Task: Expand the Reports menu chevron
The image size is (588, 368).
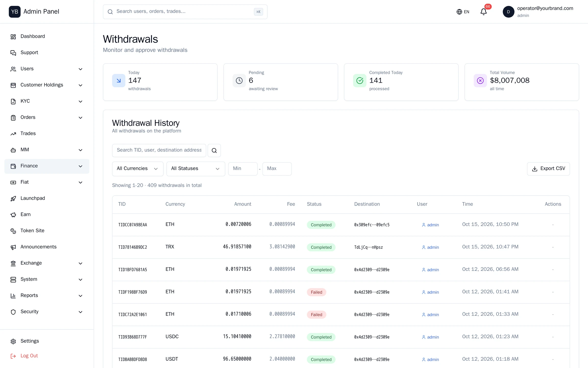Action: pyautogui.click(x=80, y=296)
